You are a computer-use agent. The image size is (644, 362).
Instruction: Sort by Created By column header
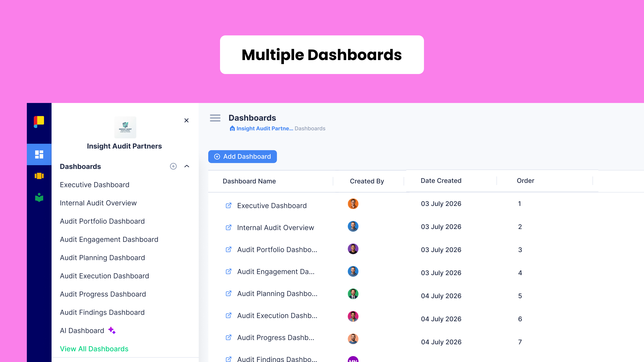367,181
